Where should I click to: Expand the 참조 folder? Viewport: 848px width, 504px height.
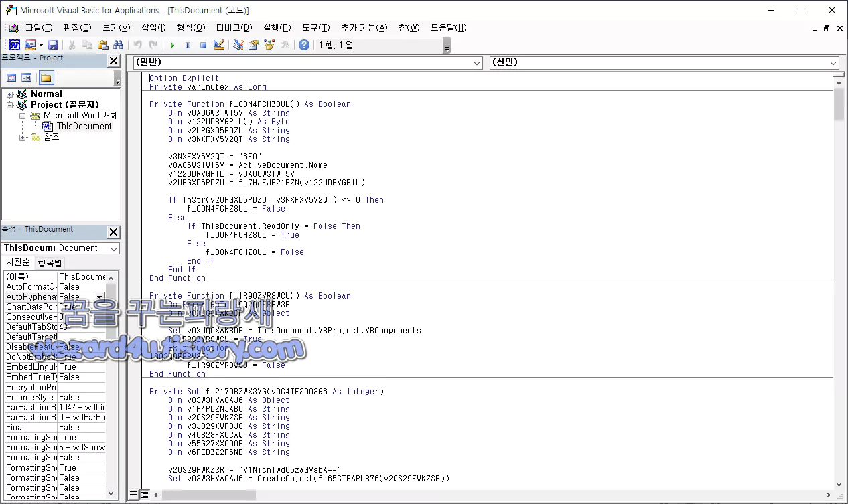(x=22, y=137)
